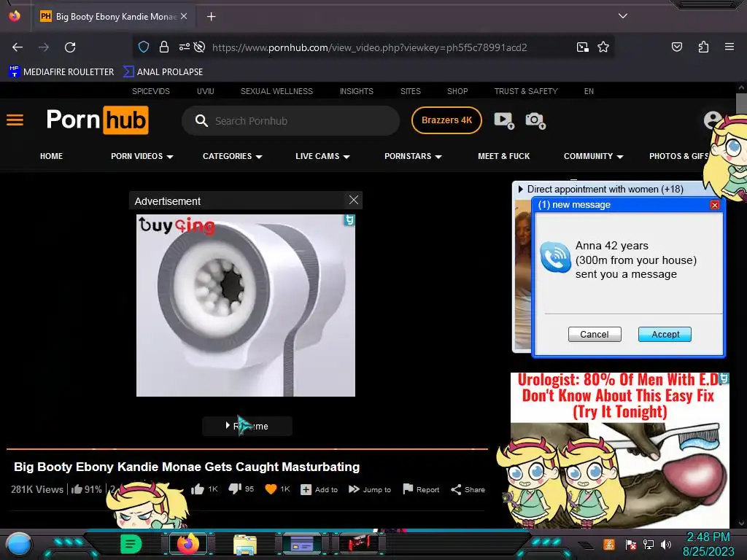The width and height of the screenshot is (747, 560).
Task: Go back to the previous page
Action: click(x=18, y=47)
